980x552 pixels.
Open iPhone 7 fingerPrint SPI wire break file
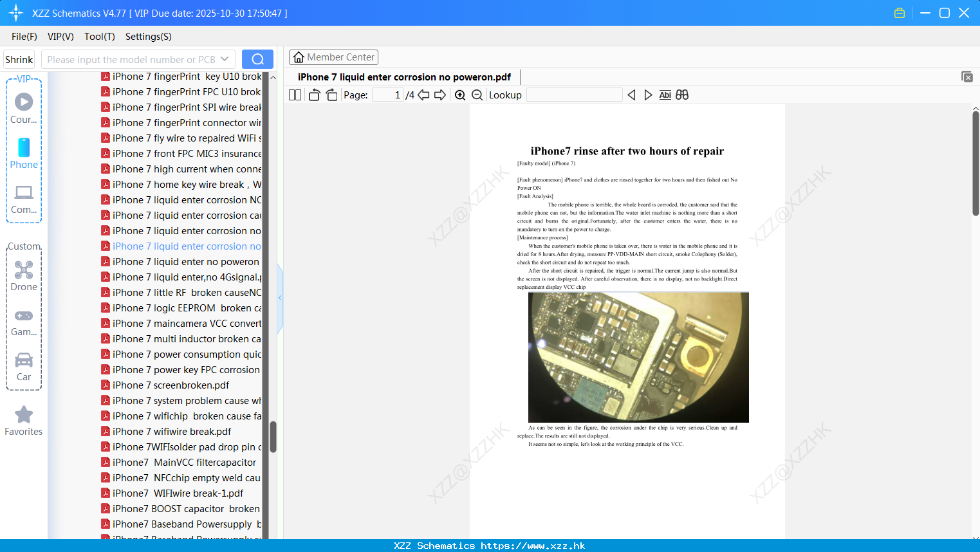click(x=181, y=107)
